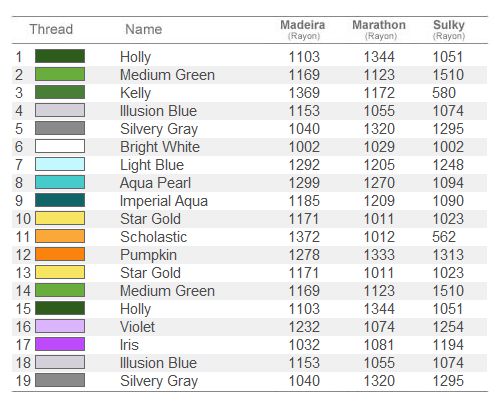Select the Pumpkin orange swatch
This screenshot has height=402, width=500.
pyautogui.click(x=60, y=254)
